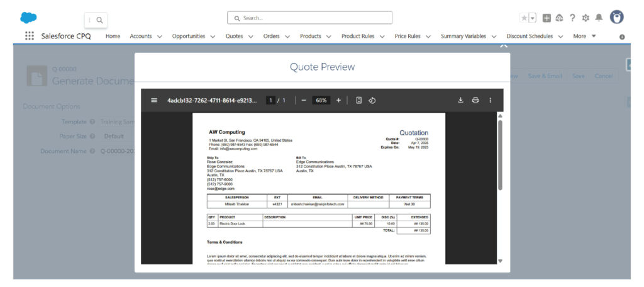Click the info icon on navigation bar
Viewport: 644px width, 287px height.
pos(622,37)
